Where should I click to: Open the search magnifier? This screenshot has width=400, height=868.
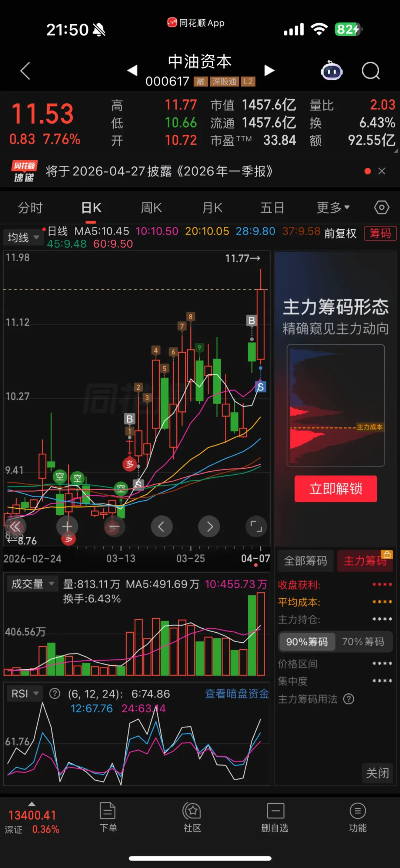pyautogui.click(x=371, y=71)
